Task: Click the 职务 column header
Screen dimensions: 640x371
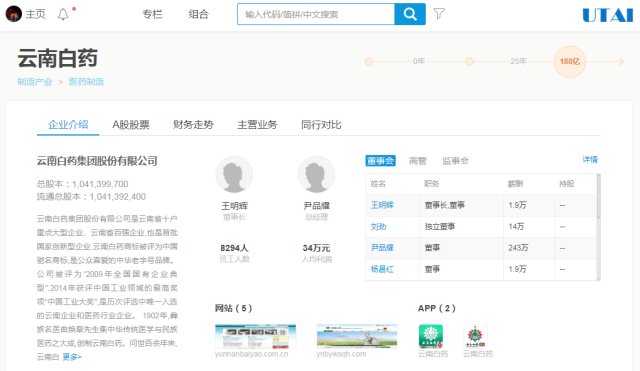Action: coord(432,184)
